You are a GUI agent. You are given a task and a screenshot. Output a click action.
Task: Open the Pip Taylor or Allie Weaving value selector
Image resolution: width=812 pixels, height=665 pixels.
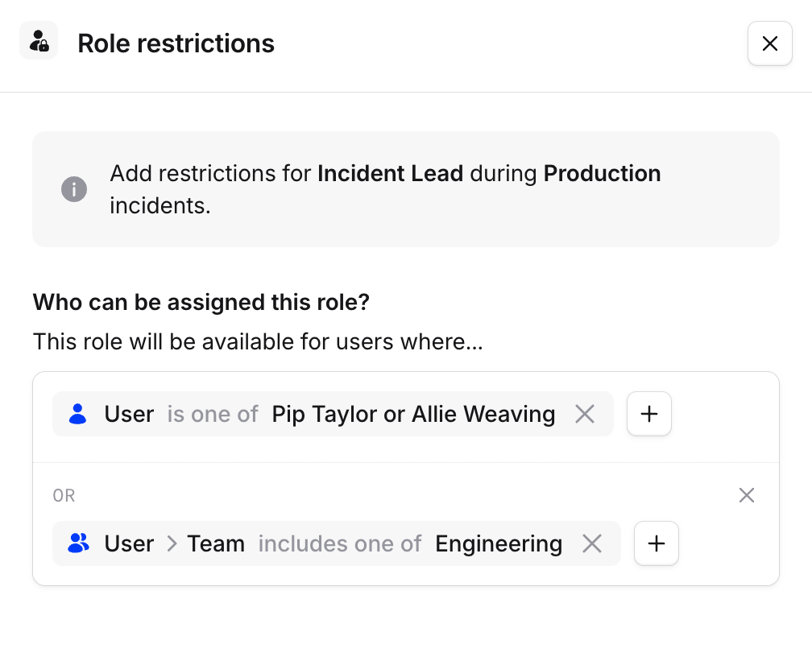413,414
